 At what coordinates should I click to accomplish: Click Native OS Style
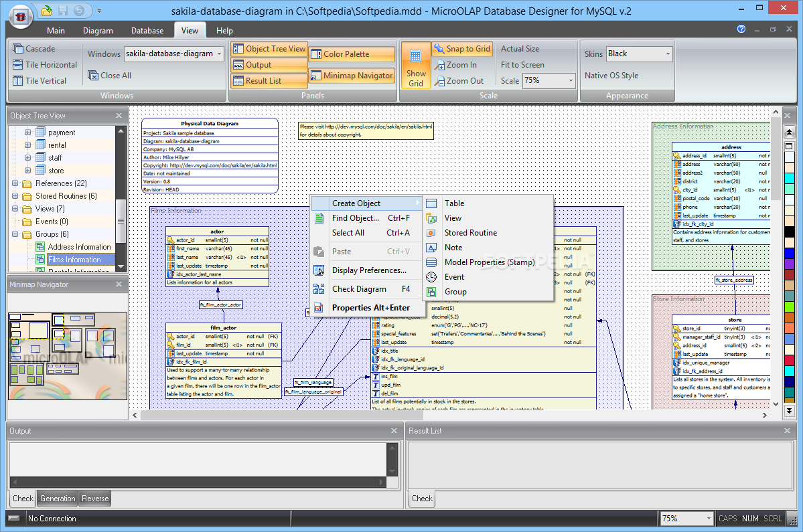(x=611, y=75)
